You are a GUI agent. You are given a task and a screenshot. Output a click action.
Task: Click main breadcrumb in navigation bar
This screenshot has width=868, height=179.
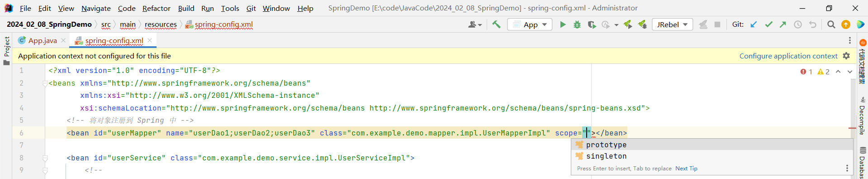128,24
